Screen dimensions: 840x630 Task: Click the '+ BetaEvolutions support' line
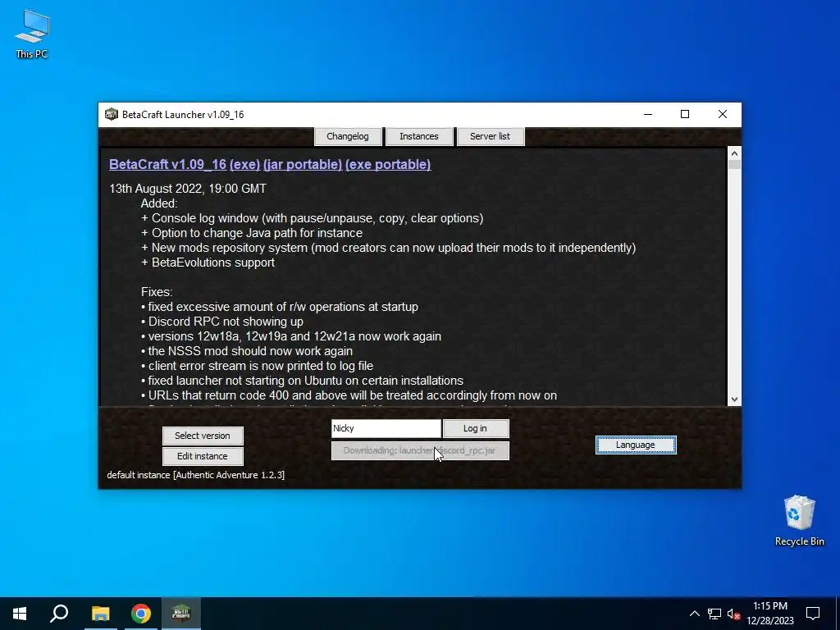[x=208, y=262]
